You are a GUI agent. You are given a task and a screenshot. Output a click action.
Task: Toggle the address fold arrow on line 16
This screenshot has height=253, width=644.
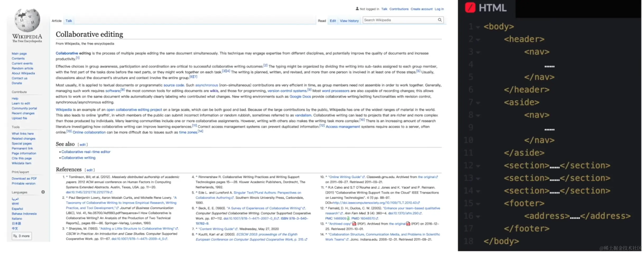tap(478, 217)
